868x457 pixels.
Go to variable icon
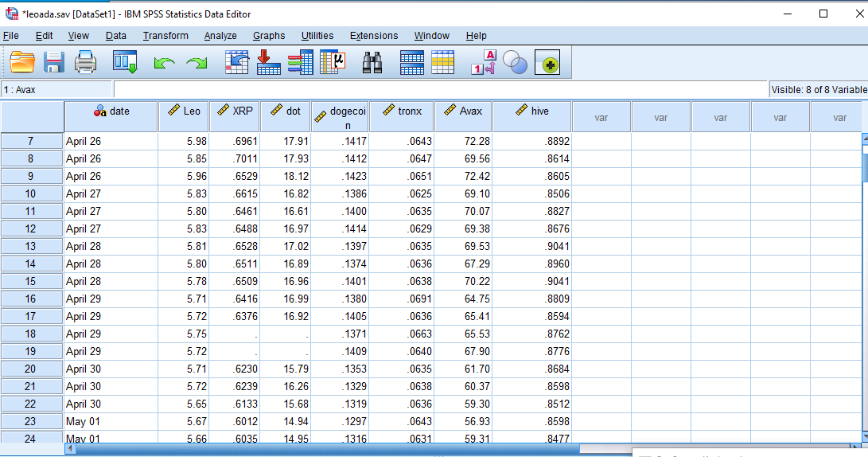tap(268, 62)
